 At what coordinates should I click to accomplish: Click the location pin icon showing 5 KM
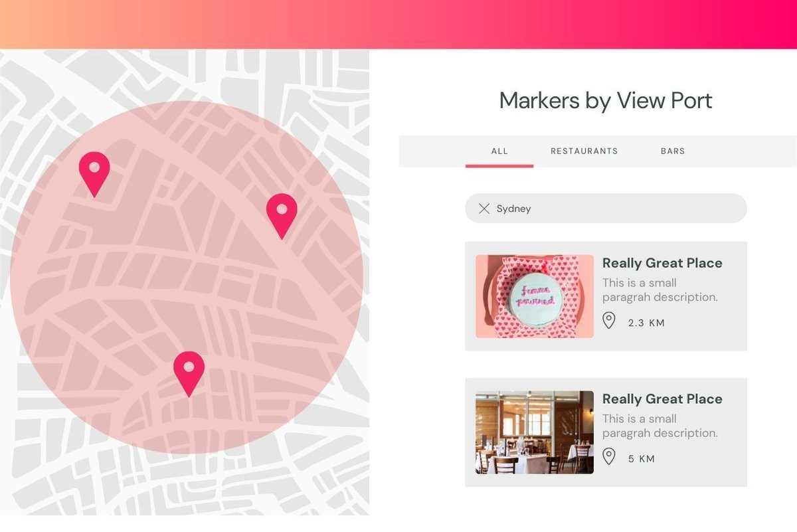[609, 456]
